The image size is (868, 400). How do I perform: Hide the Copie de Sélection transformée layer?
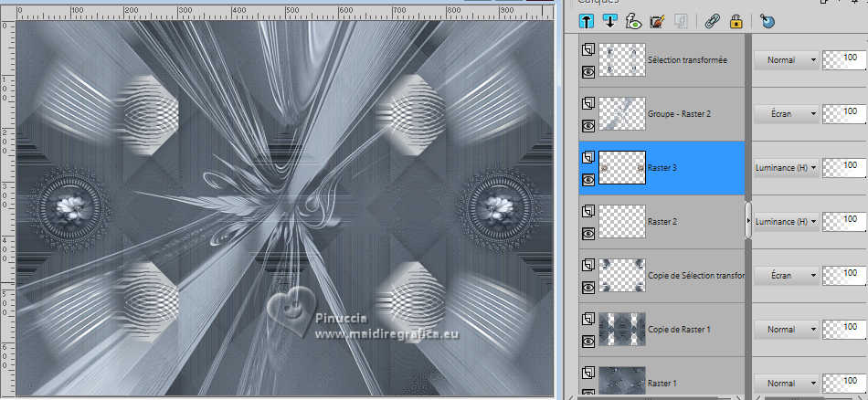pos(588,287)
